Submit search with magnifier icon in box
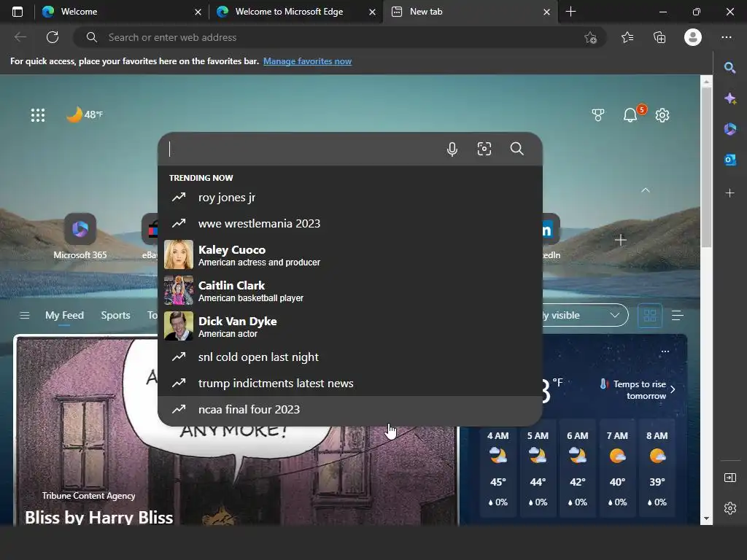This screenshot has width=747, height=560. pyautogui.click(x=517, y=149)
